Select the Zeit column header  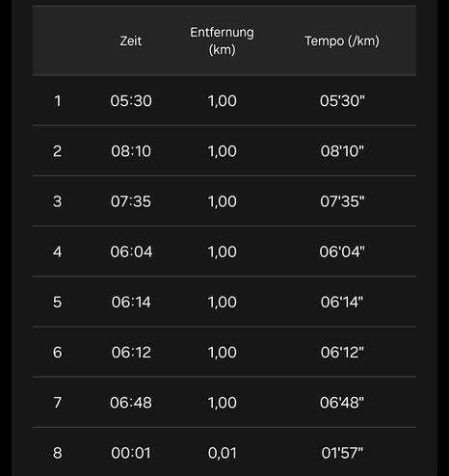tap(131, 41)
